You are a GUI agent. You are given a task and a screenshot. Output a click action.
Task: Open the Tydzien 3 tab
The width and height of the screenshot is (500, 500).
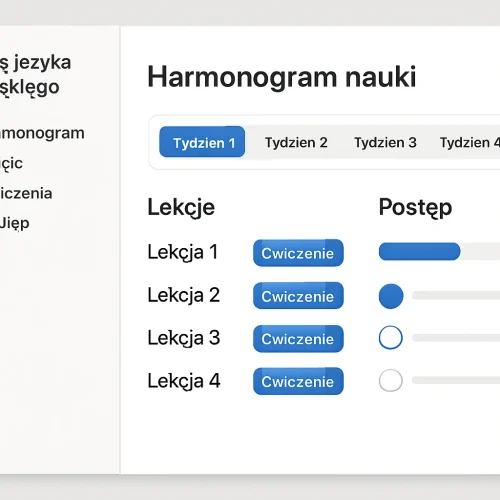tap(385, 143)
